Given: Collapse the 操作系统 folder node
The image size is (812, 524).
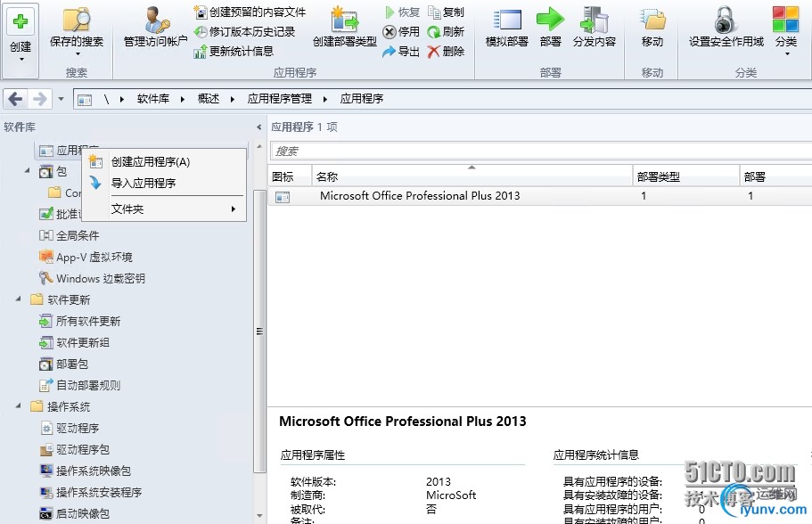Looking at the screenshot, I should pyautogui.click(x=19, y=406).
